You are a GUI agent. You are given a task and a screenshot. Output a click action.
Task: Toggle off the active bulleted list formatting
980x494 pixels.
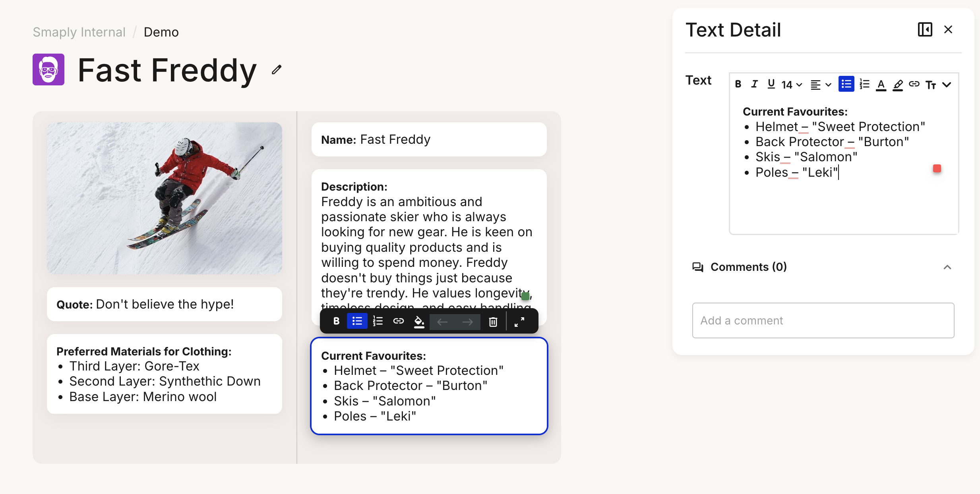(846, 84)
